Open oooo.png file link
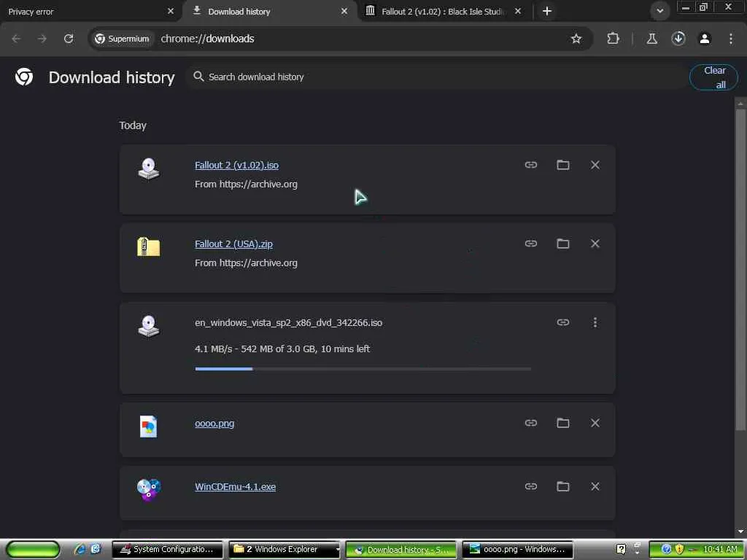Image resolution: width=747 pixels, height=560 pixels. point(214,424)
